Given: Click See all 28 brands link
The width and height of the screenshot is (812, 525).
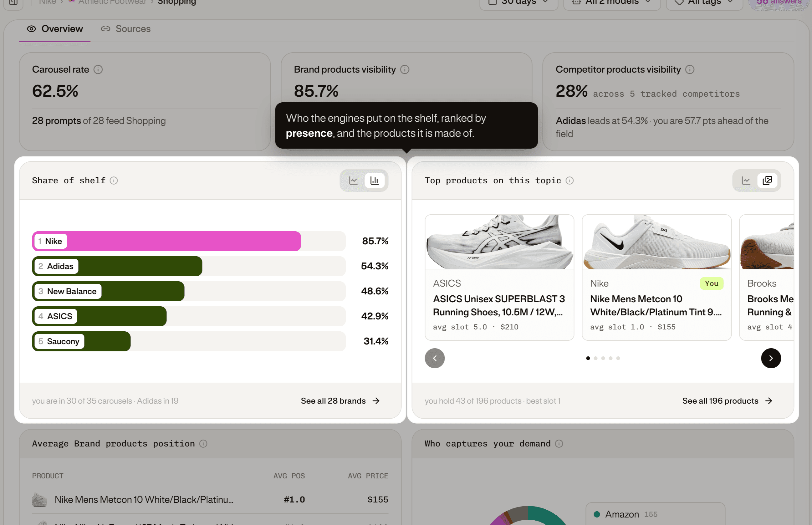Looking at the screenshot, I should pyautogui.click(x=340, y=401).
